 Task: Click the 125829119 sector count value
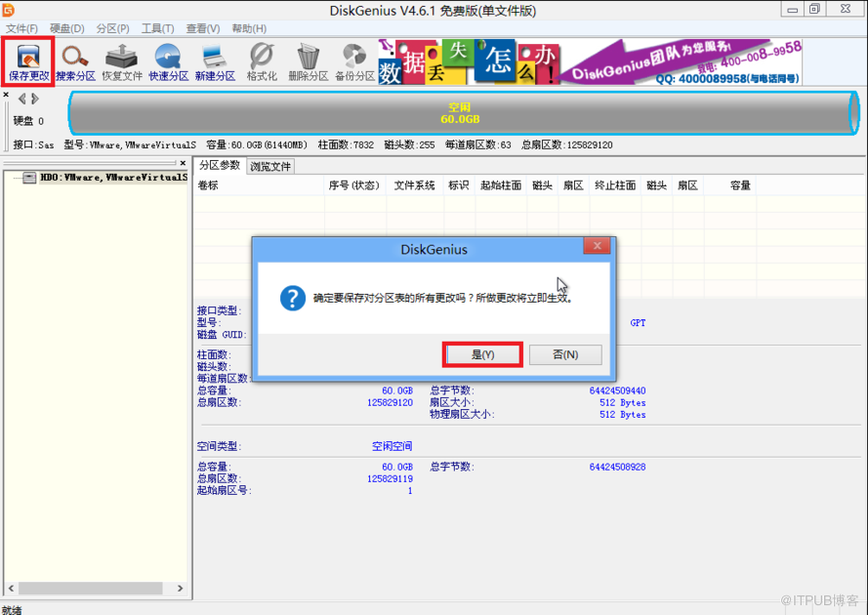tap(390, 479)
